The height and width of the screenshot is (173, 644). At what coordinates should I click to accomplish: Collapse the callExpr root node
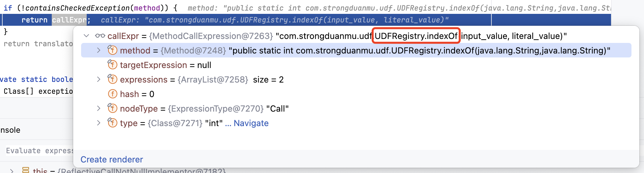86,36
